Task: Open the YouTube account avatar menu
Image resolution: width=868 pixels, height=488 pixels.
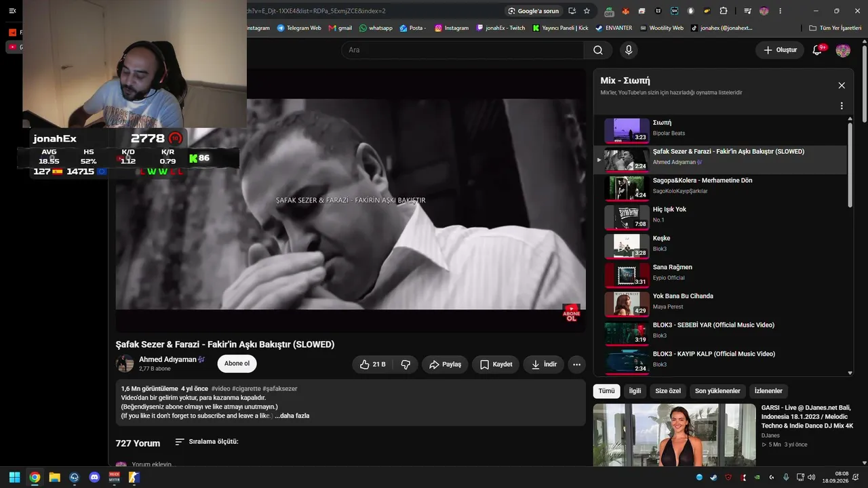Action: click(x=843, y=50)
